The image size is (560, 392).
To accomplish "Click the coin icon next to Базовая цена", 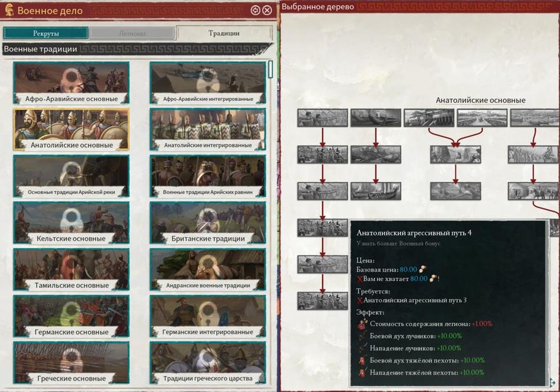I will 423,269.
